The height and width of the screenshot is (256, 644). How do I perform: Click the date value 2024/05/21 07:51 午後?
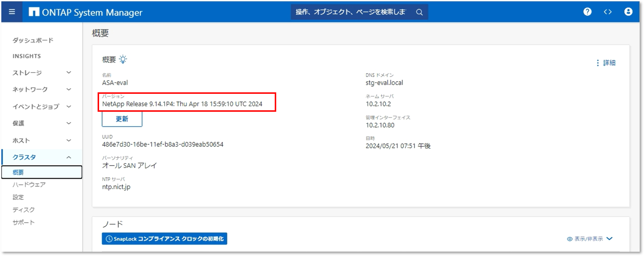(398, 146)
